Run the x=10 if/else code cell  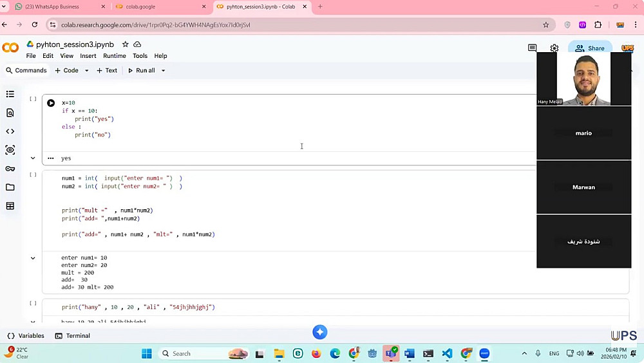pos(51,103)
